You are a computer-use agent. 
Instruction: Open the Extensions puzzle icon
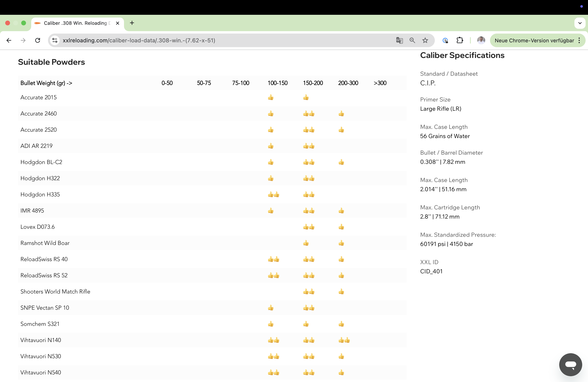[x=460, y=40]
